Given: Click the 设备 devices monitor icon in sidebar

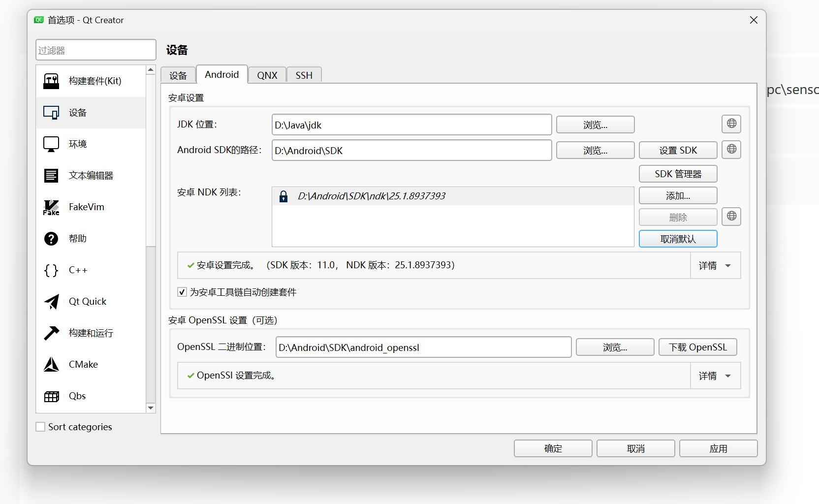Looking at the screenshot, I should [51, 113].
